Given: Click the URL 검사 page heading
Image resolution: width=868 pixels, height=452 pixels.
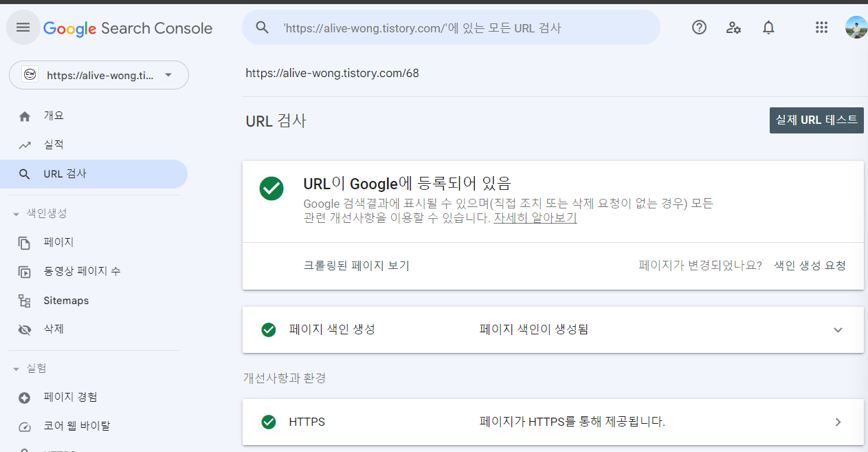Looking at the screenshot, I should point(276,121).
